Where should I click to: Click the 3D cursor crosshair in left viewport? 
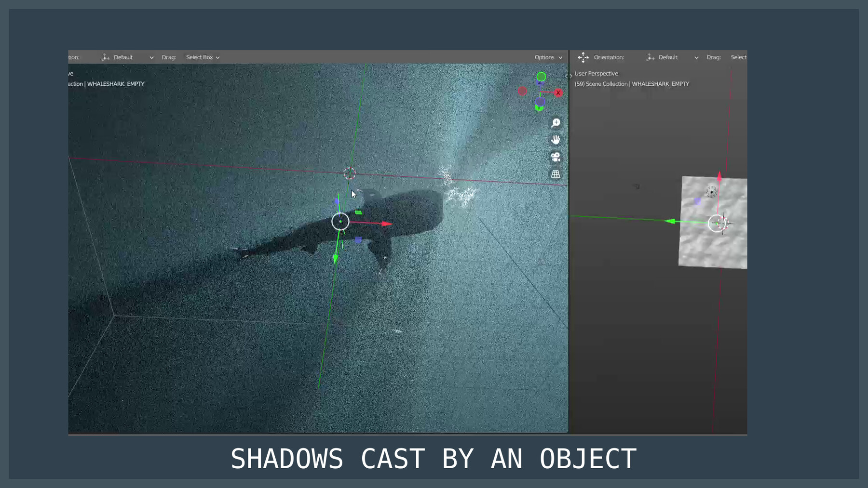[x=351, y=173]
